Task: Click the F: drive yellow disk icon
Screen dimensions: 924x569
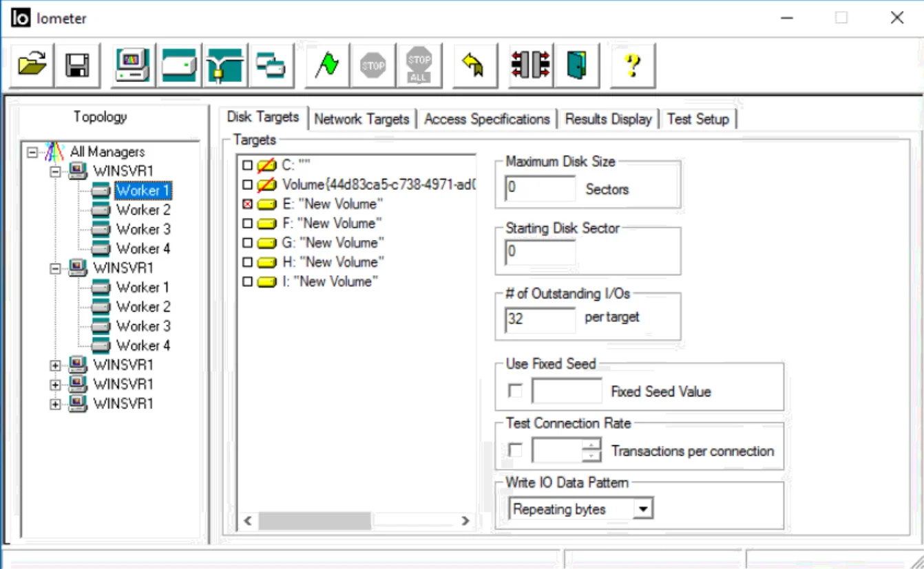Action: (x=266, y=224)
